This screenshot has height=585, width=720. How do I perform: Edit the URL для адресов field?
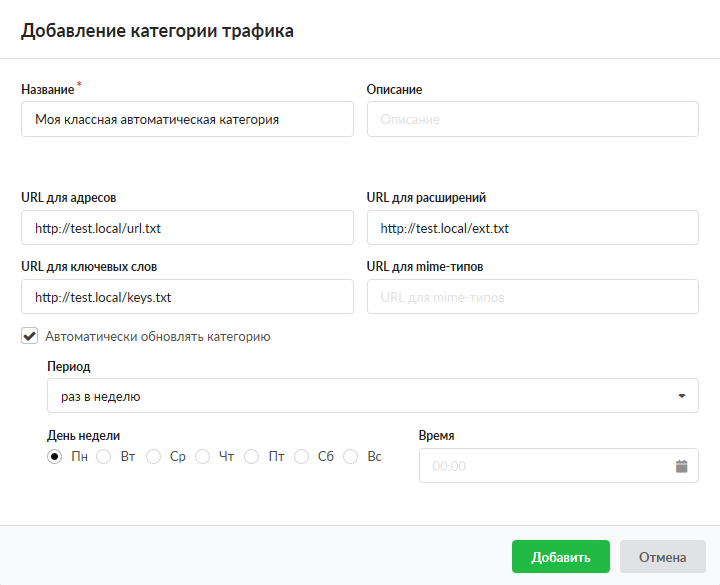point(187,228)
